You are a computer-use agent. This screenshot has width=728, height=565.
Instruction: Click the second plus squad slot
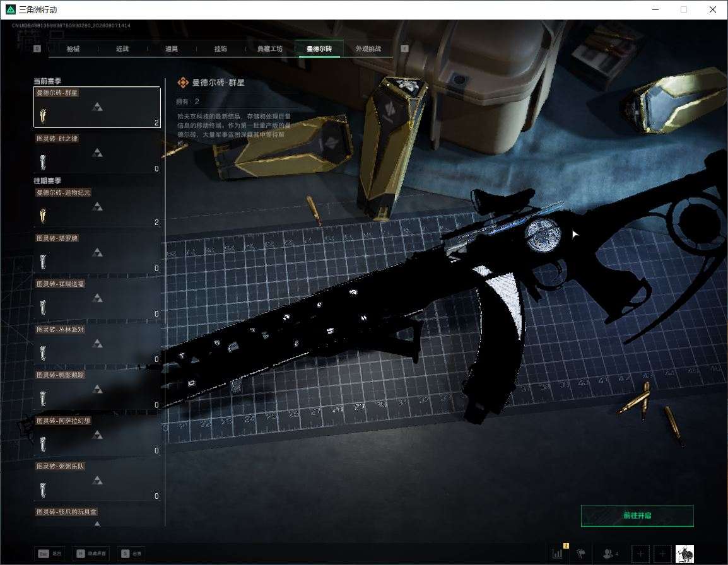662,554
